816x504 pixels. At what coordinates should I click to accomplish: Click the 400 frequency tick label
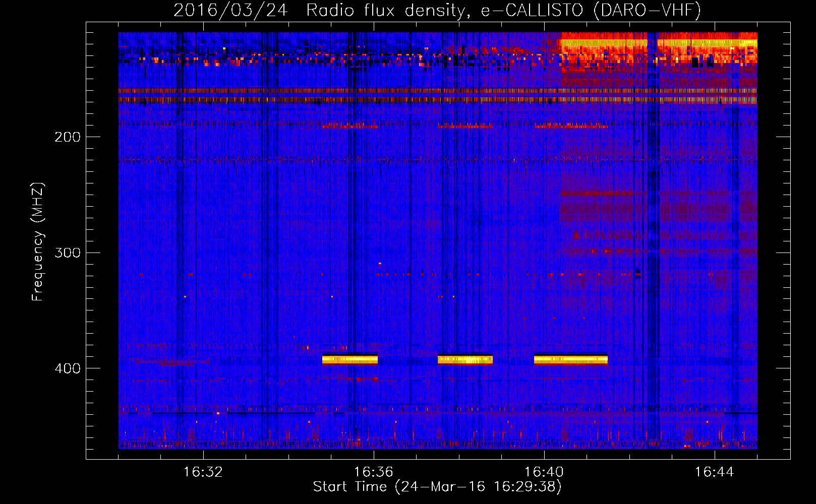[68, 368]
